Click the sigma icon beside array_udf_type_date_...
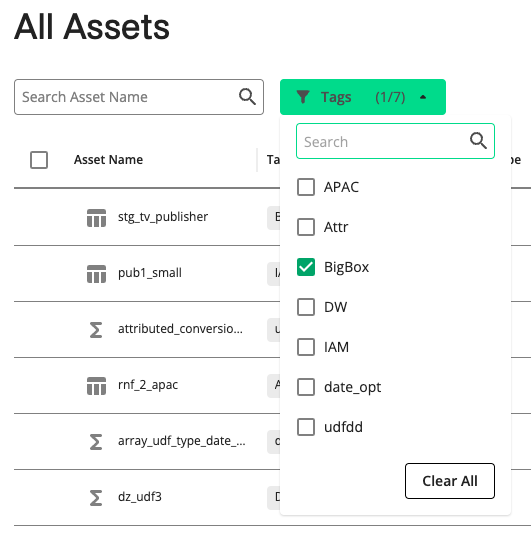The image size is (531, 533). pos(96,442)
